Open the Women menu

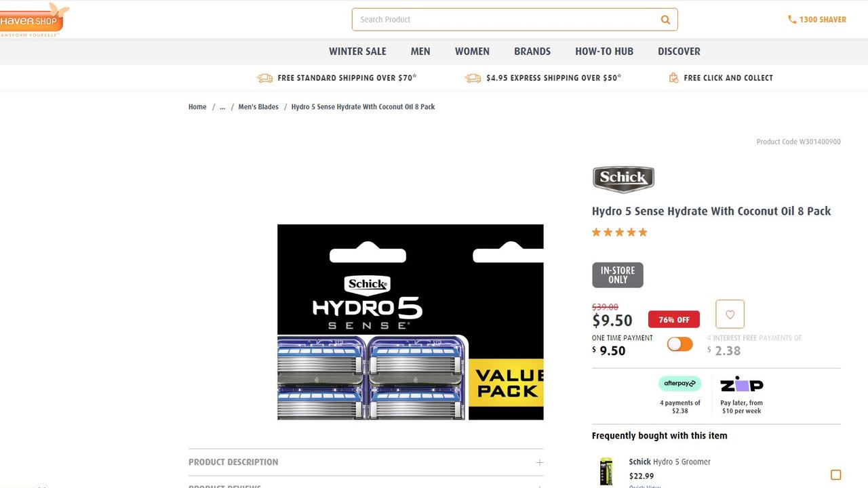tap(472, 52)
